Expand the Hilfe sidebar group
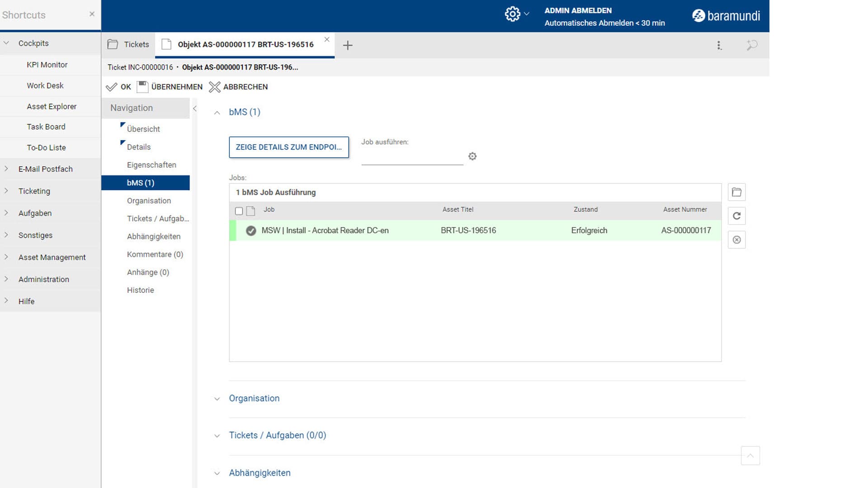 [x=6, y=301]
